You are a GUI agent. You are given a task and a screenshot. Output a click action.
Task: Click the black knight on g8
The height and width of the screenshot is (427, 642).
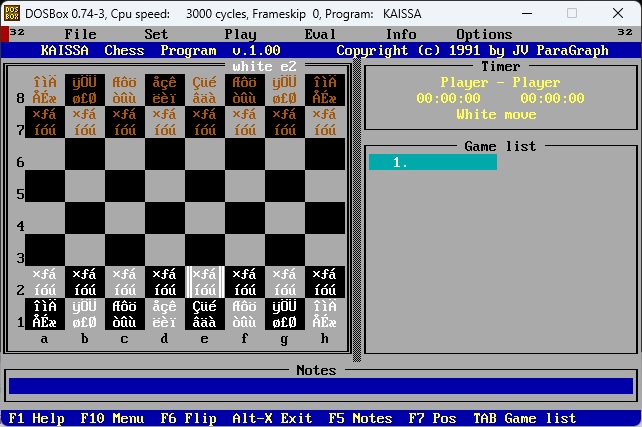tap(285, 90)
